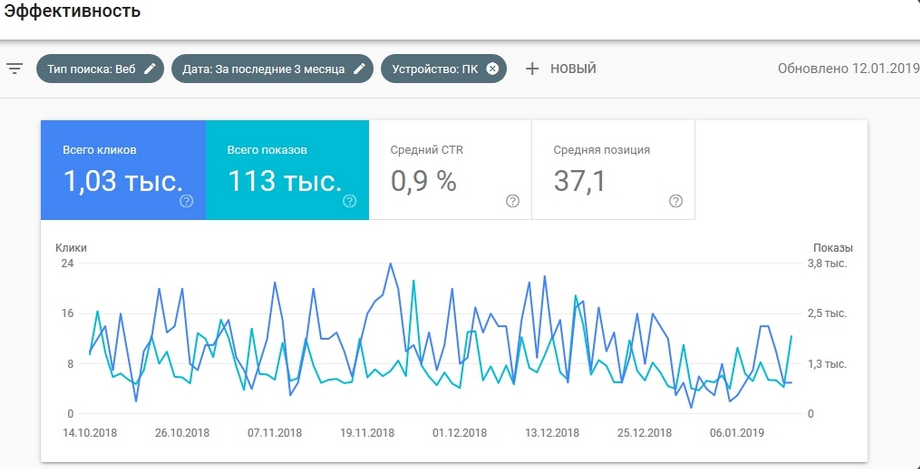Click the Показы axis label
The width and height of the screenshot is (920, 469).
(833, 248)
